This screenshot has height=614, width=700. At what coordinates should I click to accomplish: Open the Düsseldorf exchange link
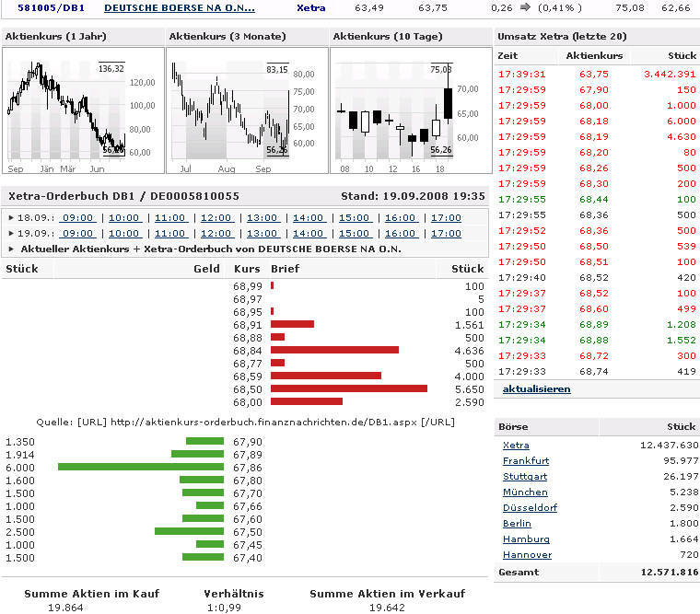[x=530, y=508]
